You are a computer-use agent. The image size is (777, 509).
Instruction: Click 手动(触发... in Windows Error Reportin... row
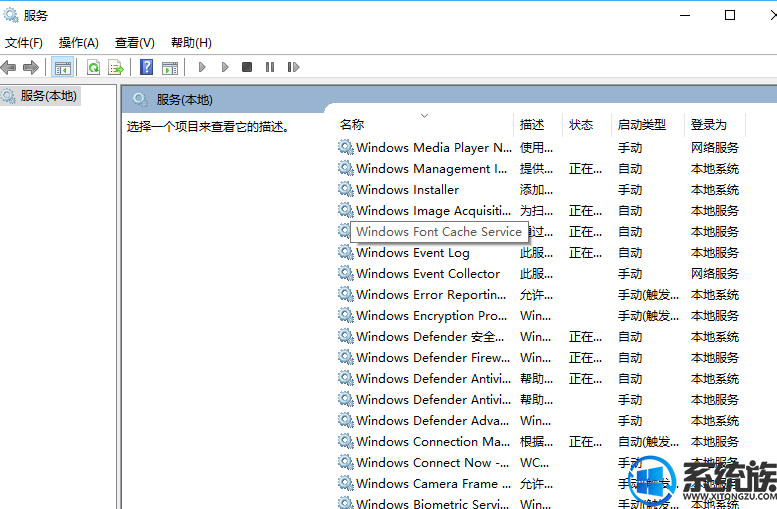648,295
